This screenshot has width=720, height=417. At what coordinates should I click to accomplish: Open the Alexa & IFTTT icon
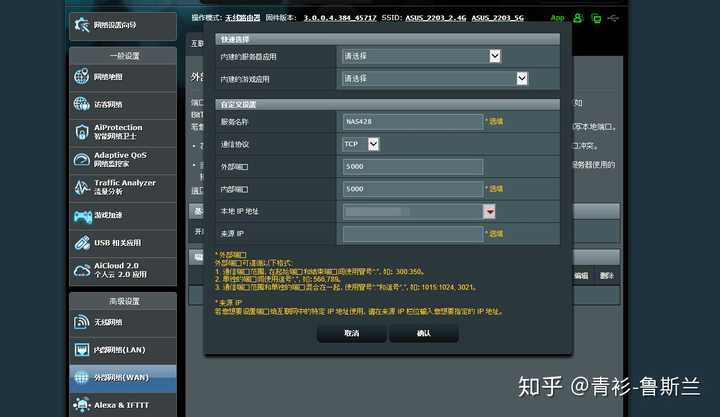tap(82, 405)
